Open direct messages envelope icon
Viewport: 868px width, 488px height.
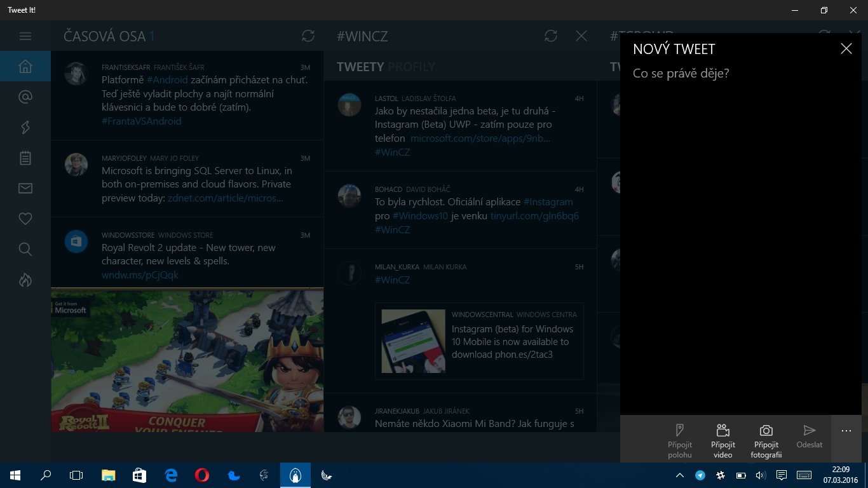tap(25, 188)
